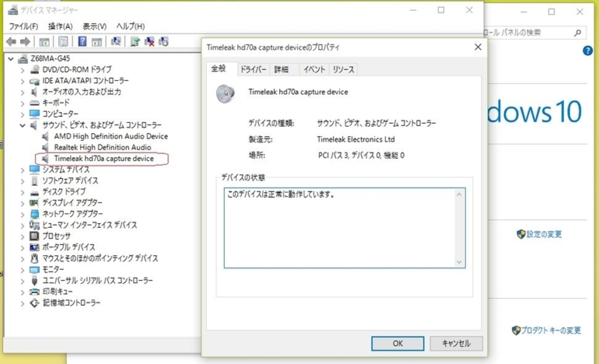Expand the DVD/CD-ROM ドライブ chevron
This screenshot has height=364, width=599.
click(x=22, y=70)
